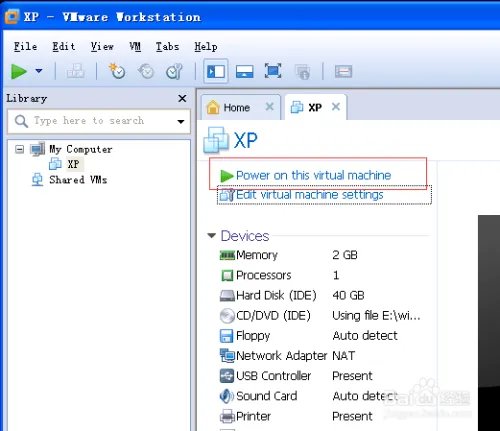Click the XP virtual machine preview thumbnail
The width and height of the screenshot is (500, 431).
[489, 323]
